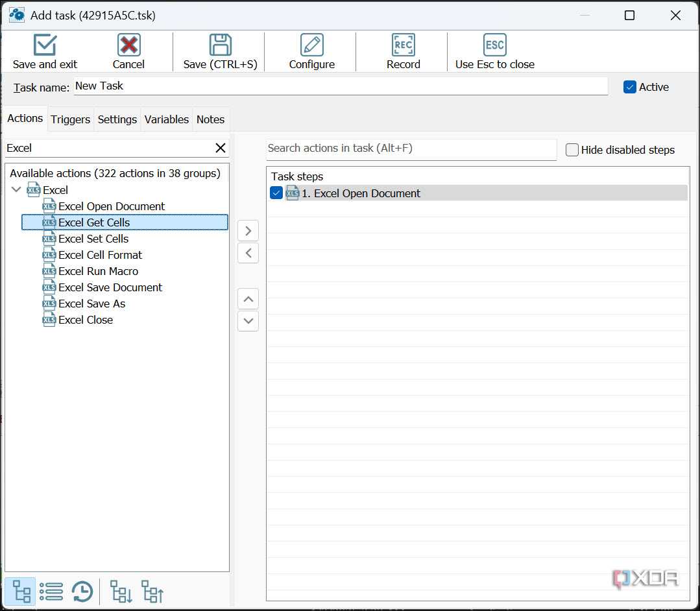The width and height of the screenshot is (700, 611).
Task: Start the REC Record tool
Action: click(403, 45)
